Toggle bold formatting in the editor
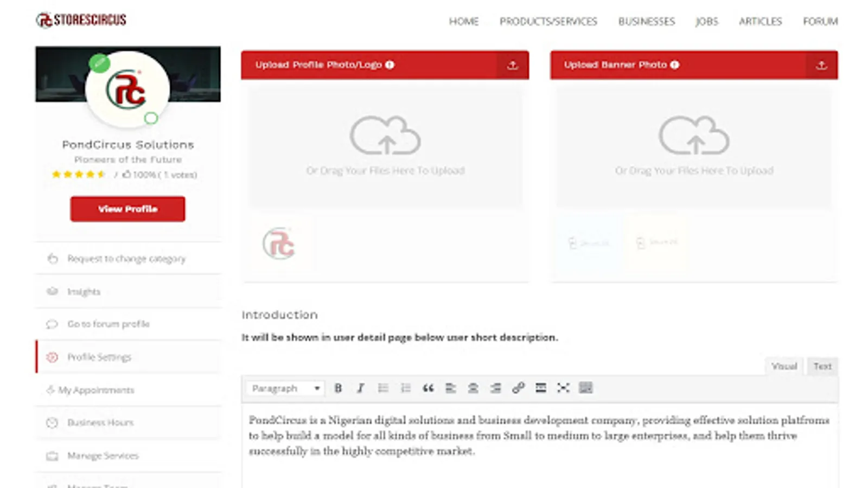 tap(338, 388)
